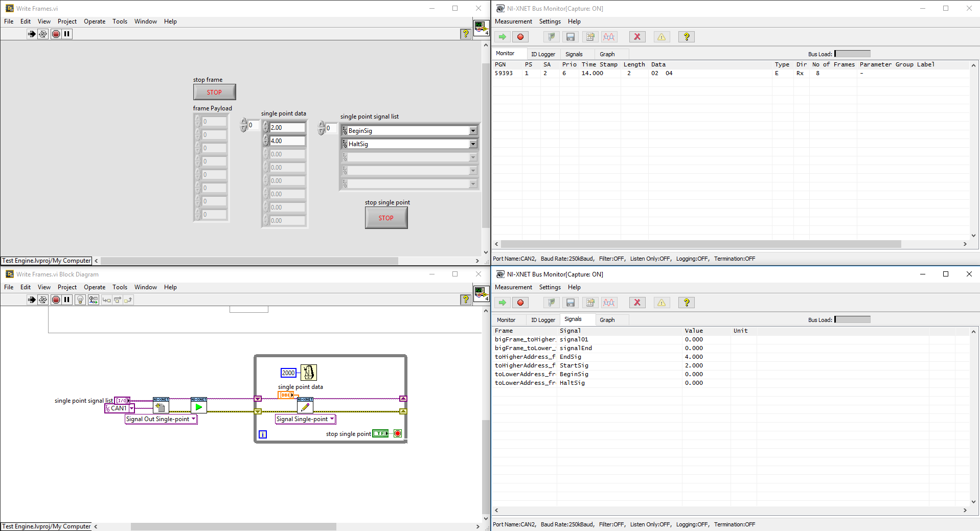This screenshot has width=980, height=531.
Task: Switch to Signals tab in upper Bus Monitor
Action: click(574, 54)
